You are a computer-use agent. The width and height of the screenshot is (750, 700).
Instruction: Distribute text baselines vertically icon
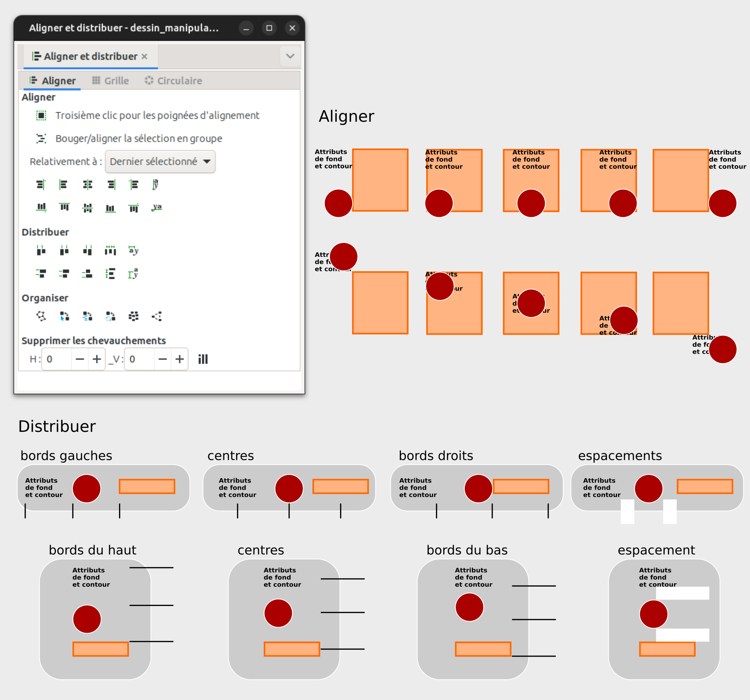[x=133, y=274]
